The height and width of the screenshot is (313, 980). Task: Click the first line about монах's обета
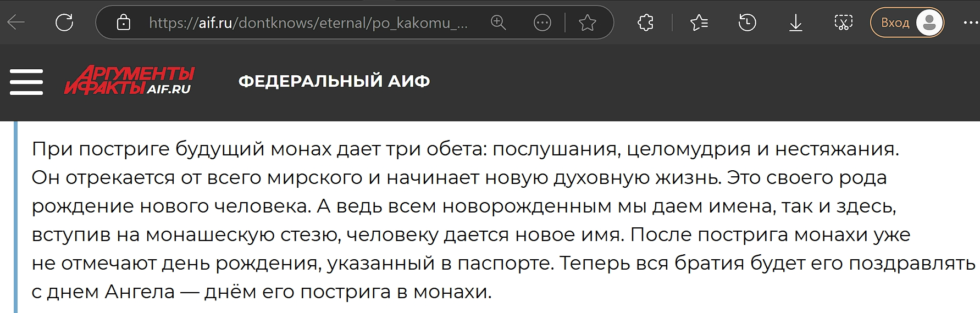click(465, 149)
